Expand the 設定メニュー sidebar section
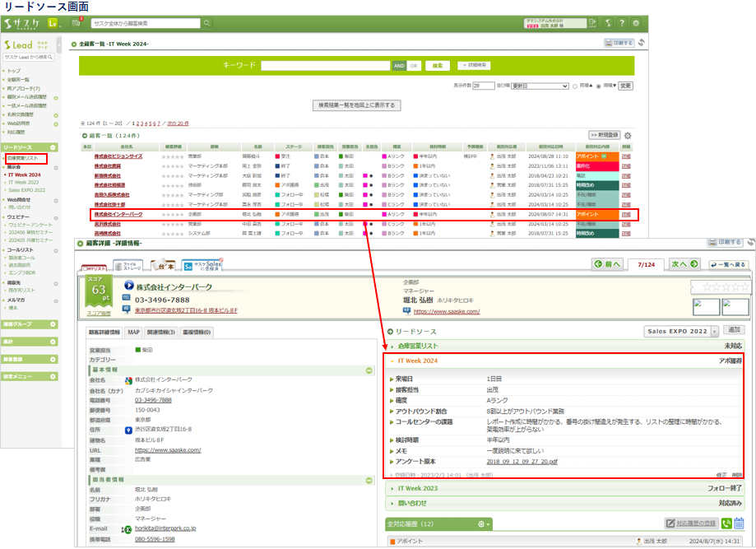Viewport: 756px width, 549px height. (30, 376)
